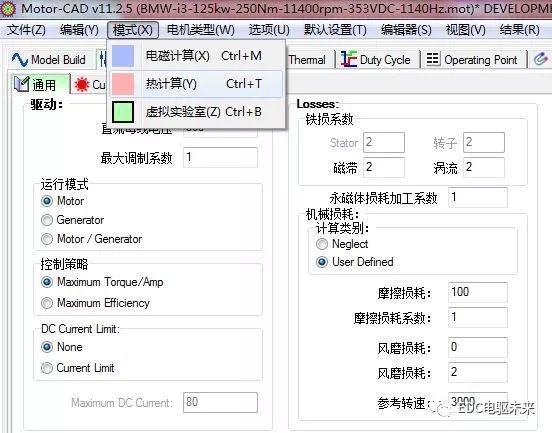Click the Stator iron loss coefficient field
This screenshot has height=433, width=552.
[384, 143]
